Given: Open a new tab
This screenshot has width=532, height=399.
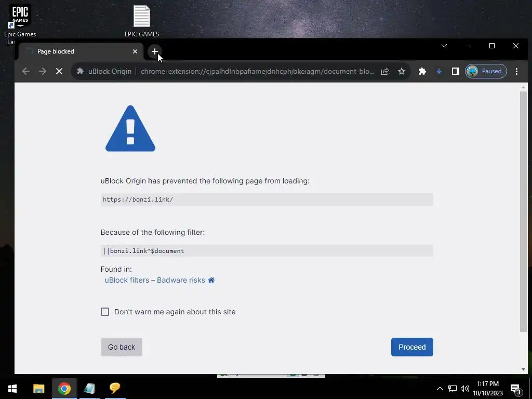Looking at the screenshot, I should (155, 51).
